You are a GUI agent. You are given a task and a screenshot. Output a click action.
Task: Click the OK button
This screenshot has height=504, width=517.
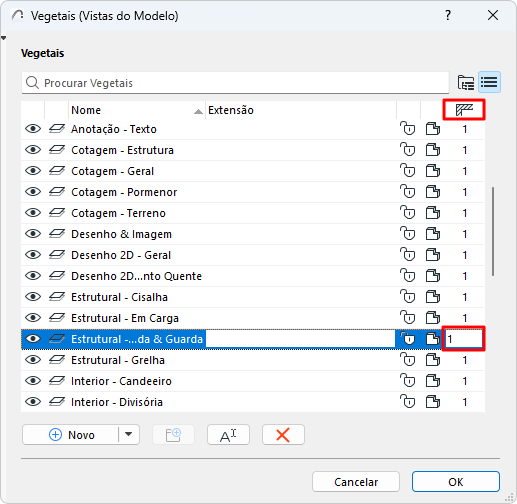[x=455, y=482]
